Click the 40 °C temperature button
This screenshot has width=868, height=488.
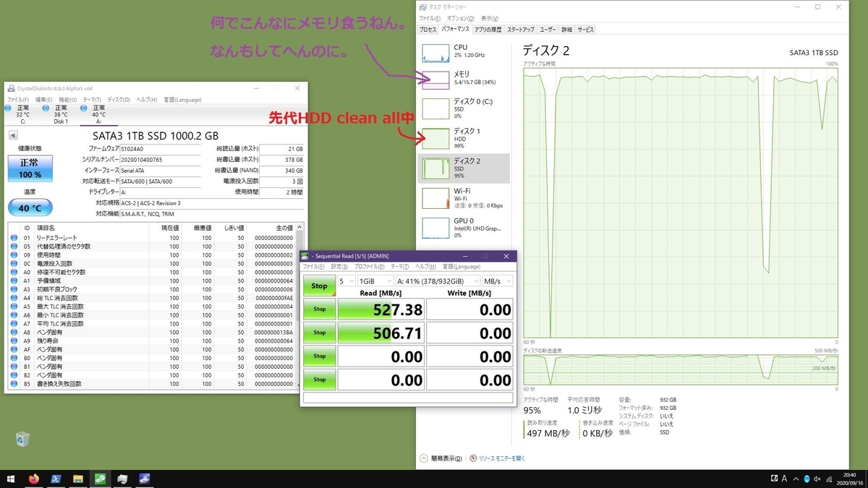pos(30,209)
